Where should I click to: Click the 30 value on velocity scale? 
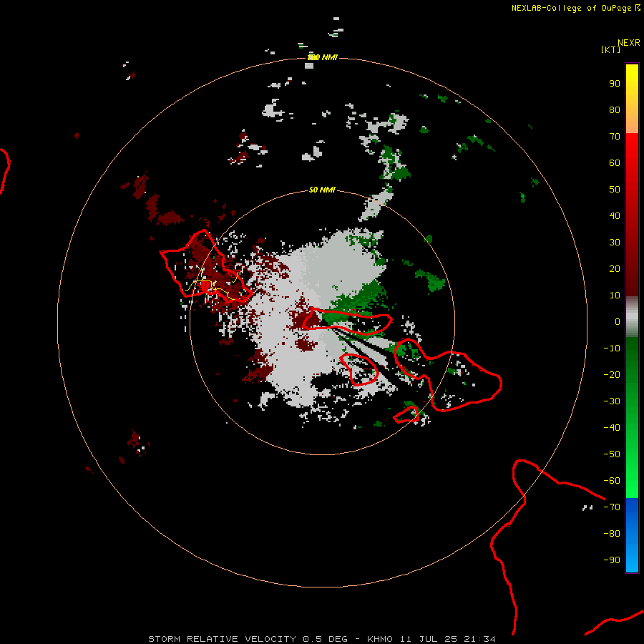[615, 243]
